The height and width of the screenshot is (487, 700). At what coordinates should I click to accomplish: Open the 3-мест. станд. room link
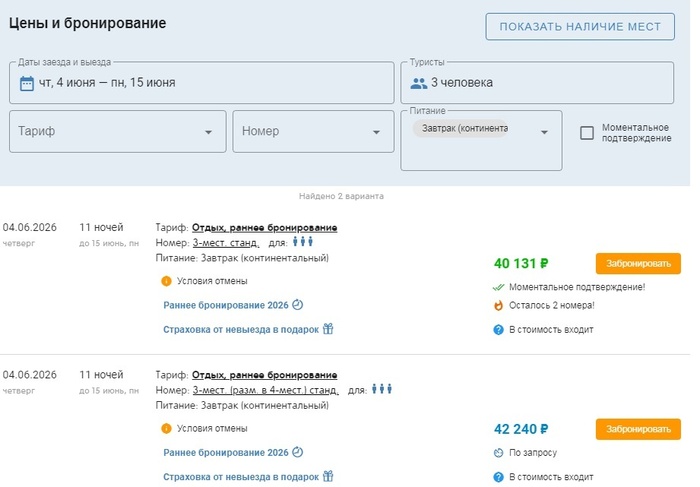click(x=226, y=242)
